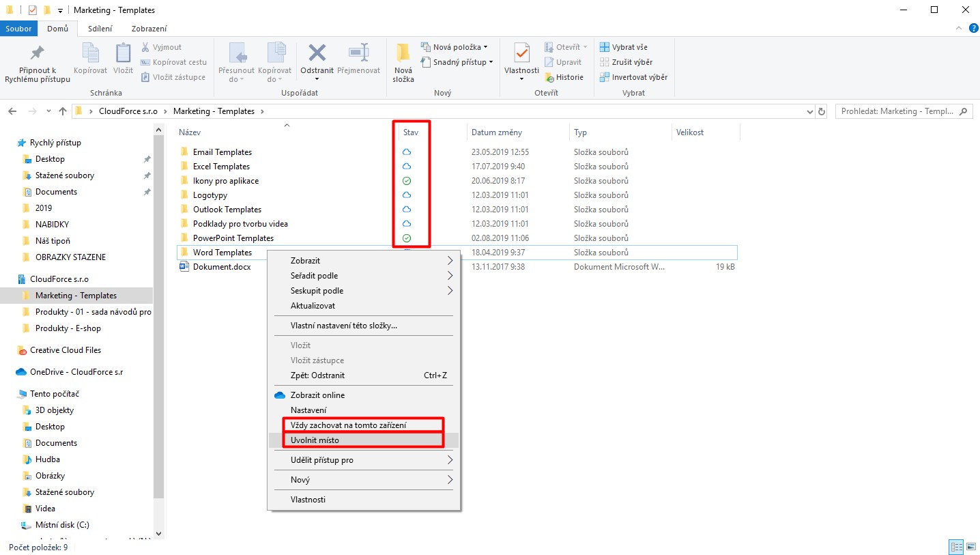
Task: Open Snadný přístup dropdown
Action: (457, 62)
